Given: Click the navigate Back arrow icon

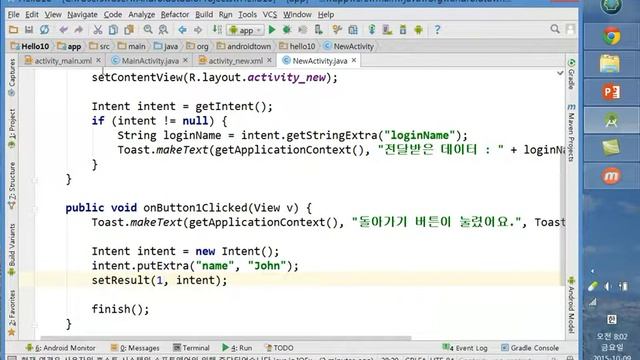Looking at the screenshot, I should (182, 30).
